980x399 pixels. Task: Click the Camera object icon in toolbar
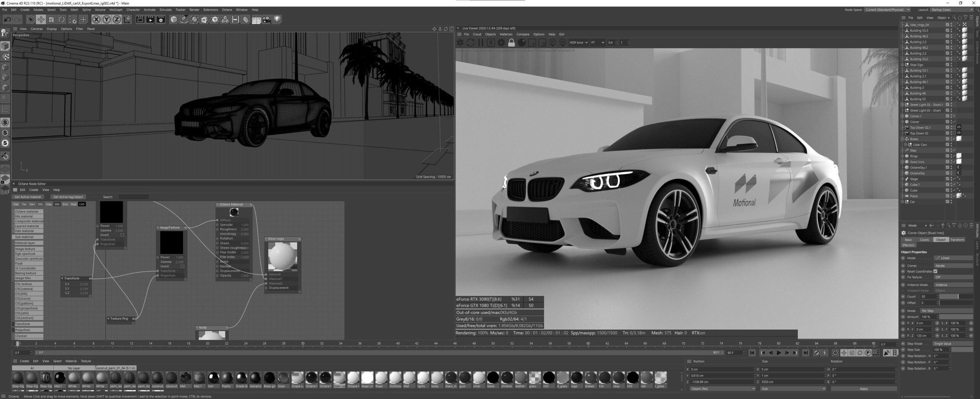click(x=267, y=20)
